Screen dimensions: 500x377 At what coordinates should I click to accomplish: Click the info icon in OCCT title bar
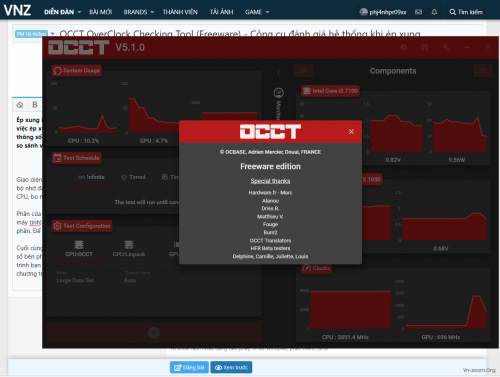click(404, 47)
